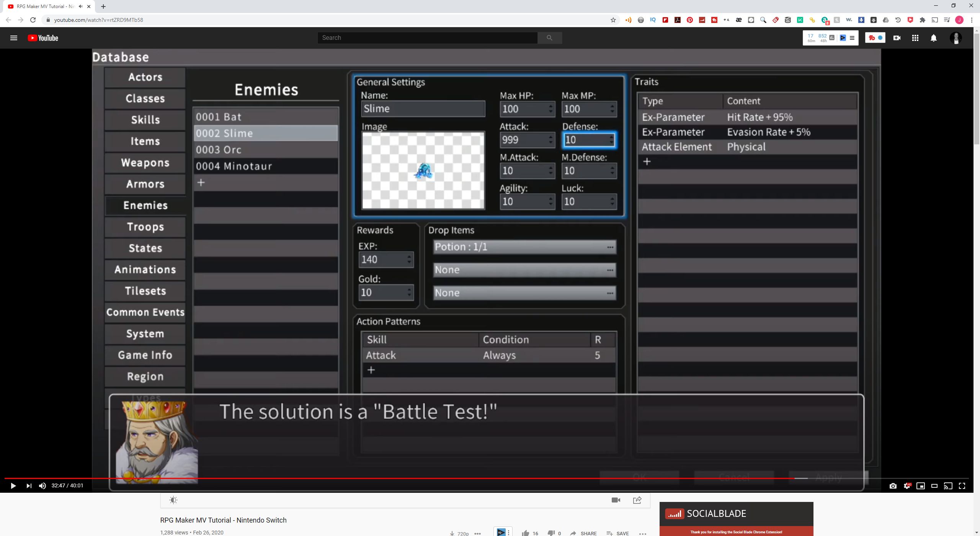Click the share-export icon below player

(637, 500)
